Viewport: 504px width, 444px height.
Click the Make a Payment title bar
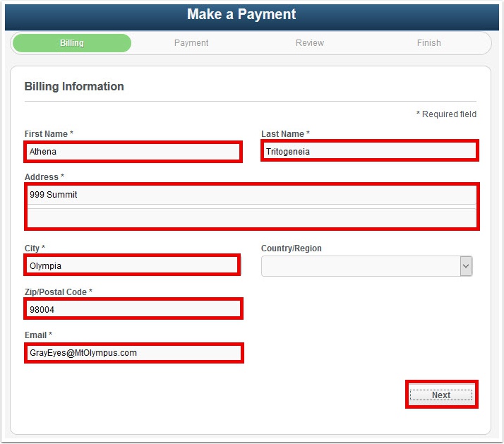pos(241,15)
